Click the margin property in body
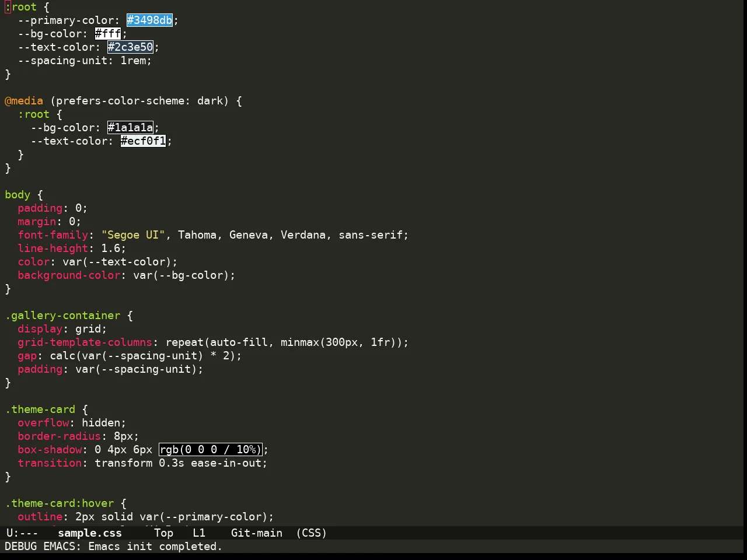The width and height of the screenshot is (747, 560). (x=37, y=222)
